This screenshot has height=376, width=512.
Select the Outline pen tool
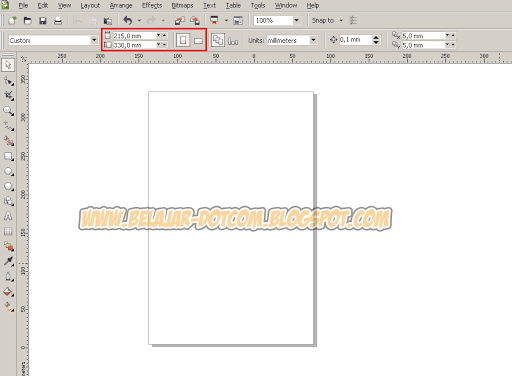click(8, 277)
